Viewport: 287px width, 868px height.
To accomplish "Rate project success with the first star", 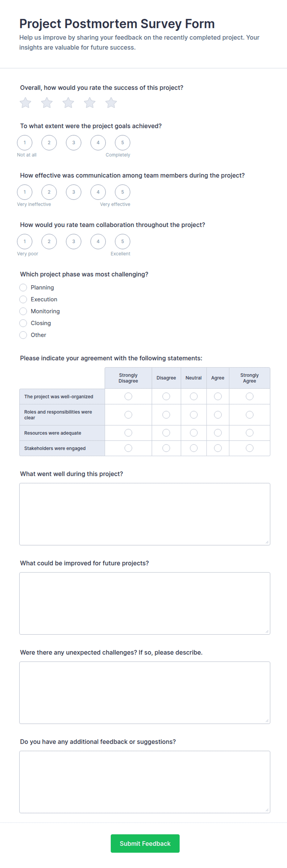I will tap(25, 103).
